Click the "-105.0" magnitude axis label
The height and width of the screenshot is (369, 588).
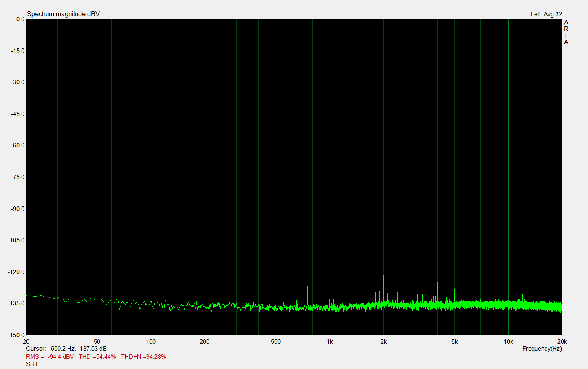pyautogui.click(x=16, y=240)
